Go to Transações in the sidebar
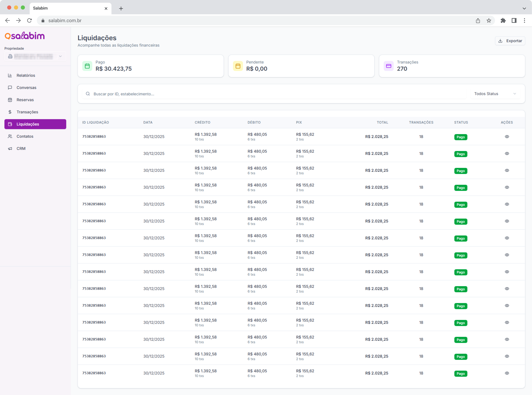 click(x=27, y=112)
